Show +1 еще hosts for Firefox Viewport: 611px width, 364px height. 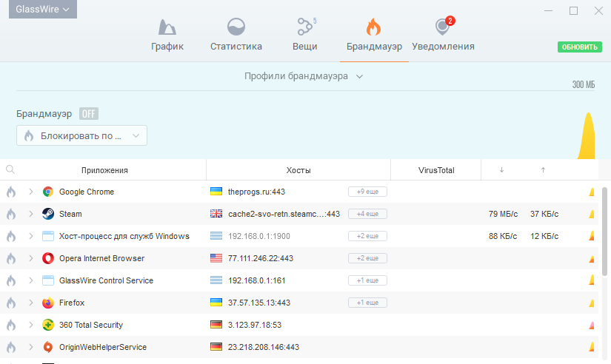(x=367, y=303)
